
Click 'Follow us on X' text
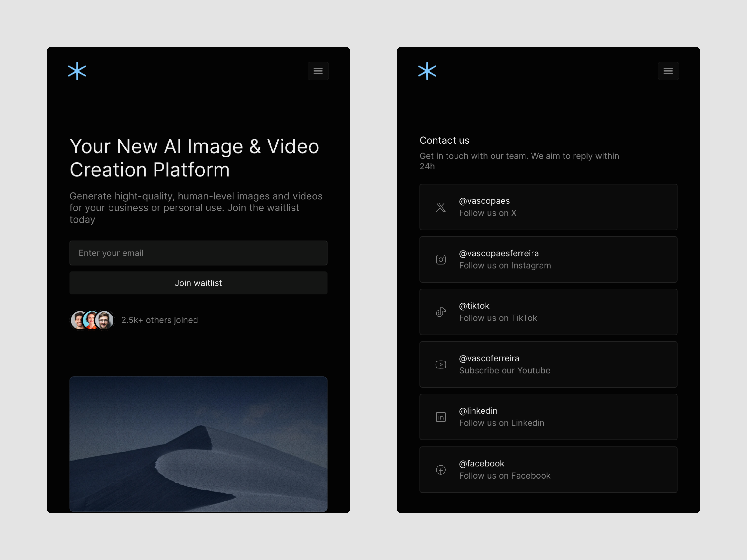(x=488, y=213)
